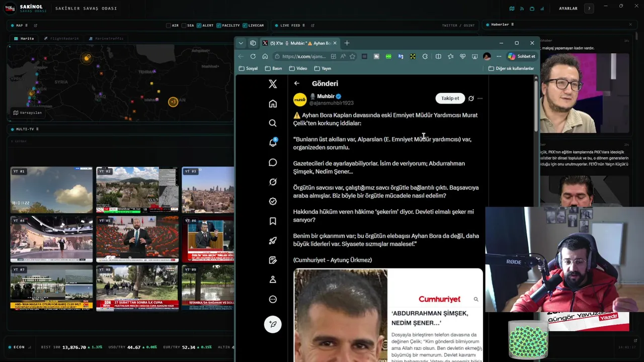The image size is (644, 362).
Task: Click bar chart icon in Sakinol header
Action: tap(542, 9)
